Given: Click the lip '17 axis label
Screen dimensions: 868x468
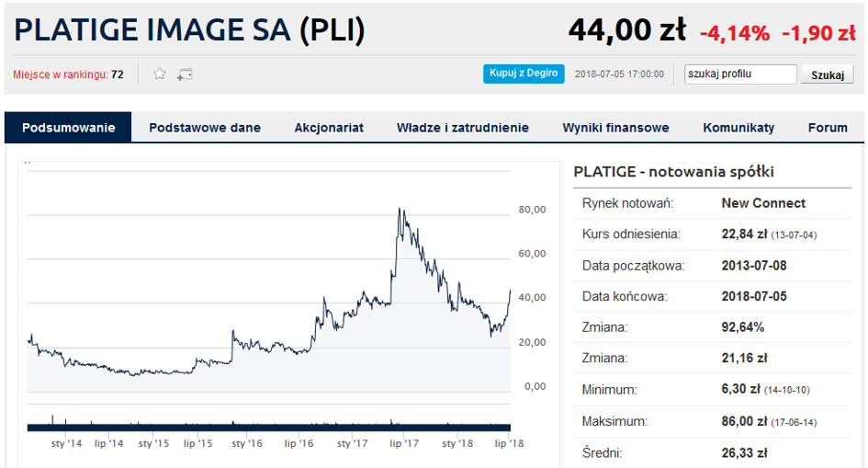Looking at the screenshot, I should [x=404, y=443].
